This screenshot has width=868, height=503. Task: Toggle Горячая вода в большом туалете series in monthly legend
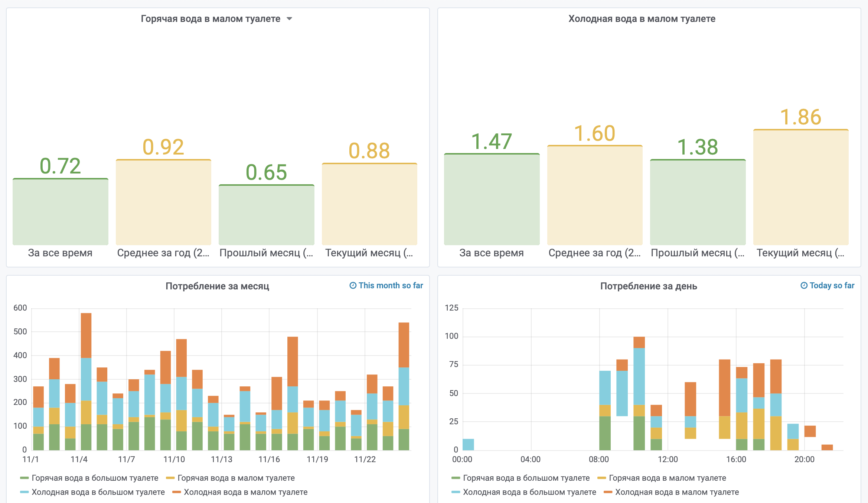pyautogui.click(x=95, y=478)
